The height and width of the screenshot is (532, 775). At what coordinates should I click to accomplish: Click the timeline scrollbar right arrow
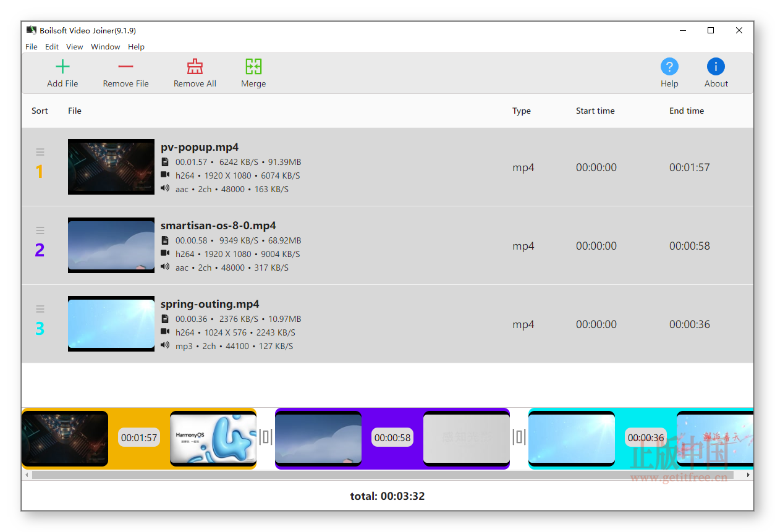[x=748, y=475]
